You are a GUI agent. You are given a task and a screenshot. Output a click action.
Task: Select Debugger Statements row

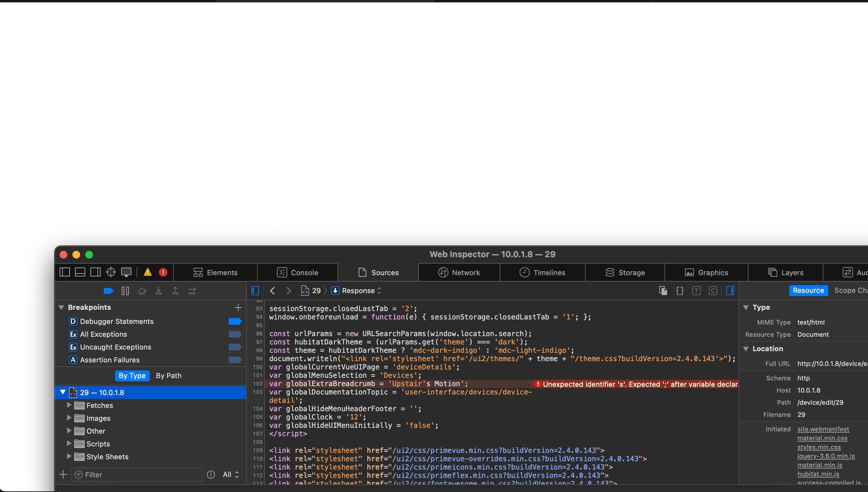[x=151, y=322]
